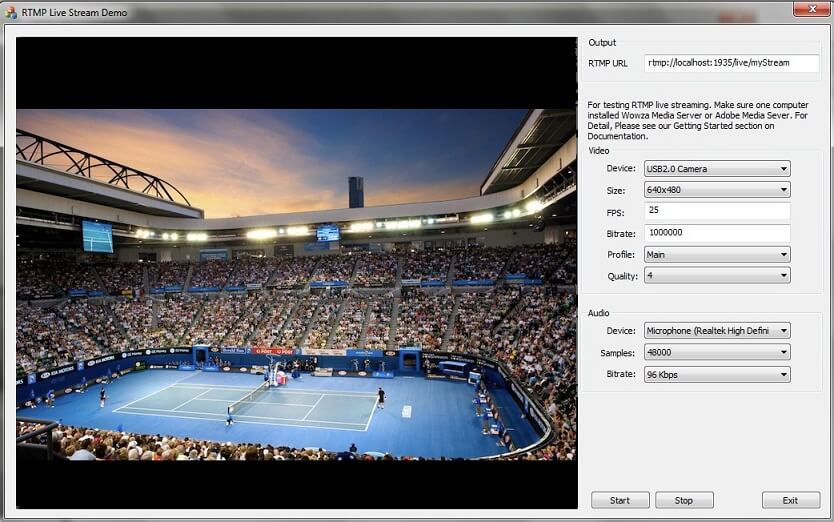Click the "FPS:" label

(615, 213)
